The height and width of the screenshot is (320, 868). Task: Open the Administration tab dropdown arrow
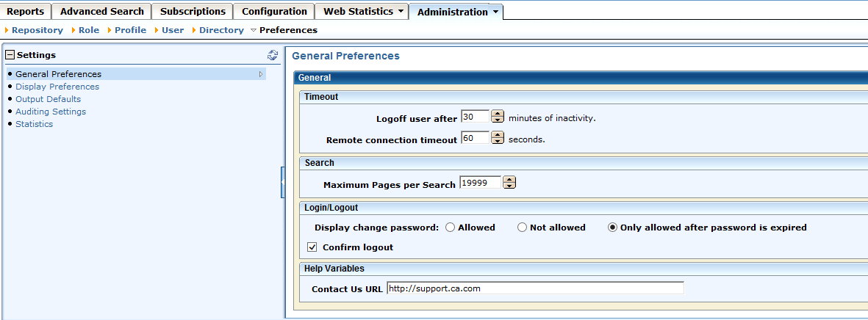pos(496,12)
